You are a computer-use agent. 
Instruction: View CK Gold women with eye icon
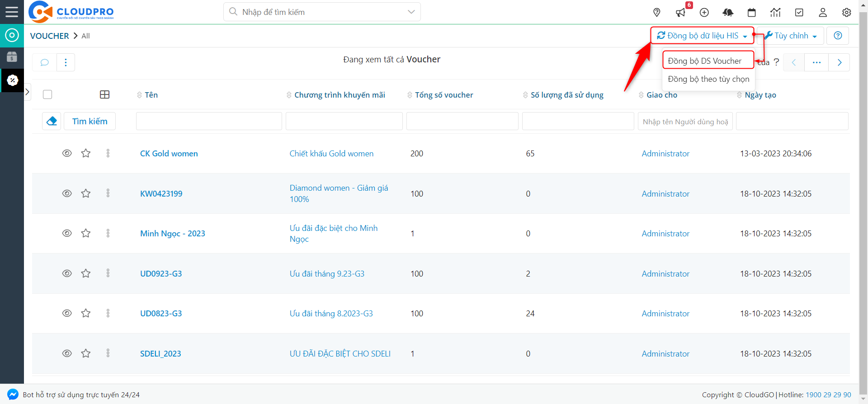click(x=67, y=153)
